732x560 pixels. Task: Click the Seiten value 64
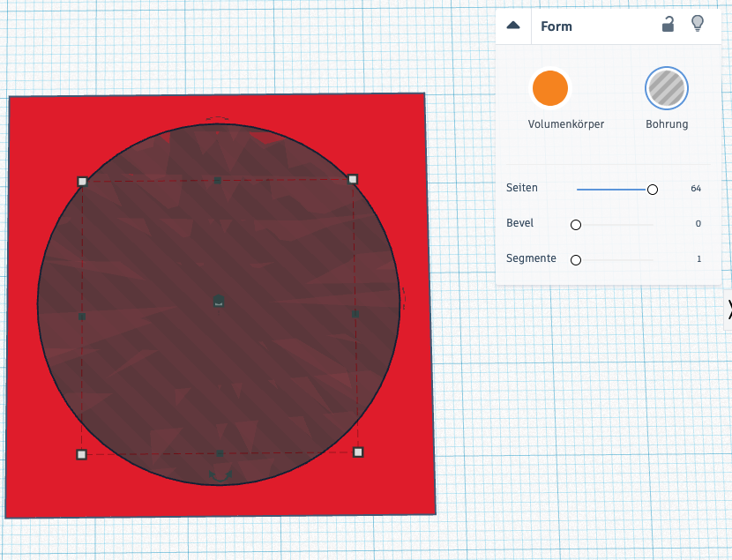(x=696, y=189)
